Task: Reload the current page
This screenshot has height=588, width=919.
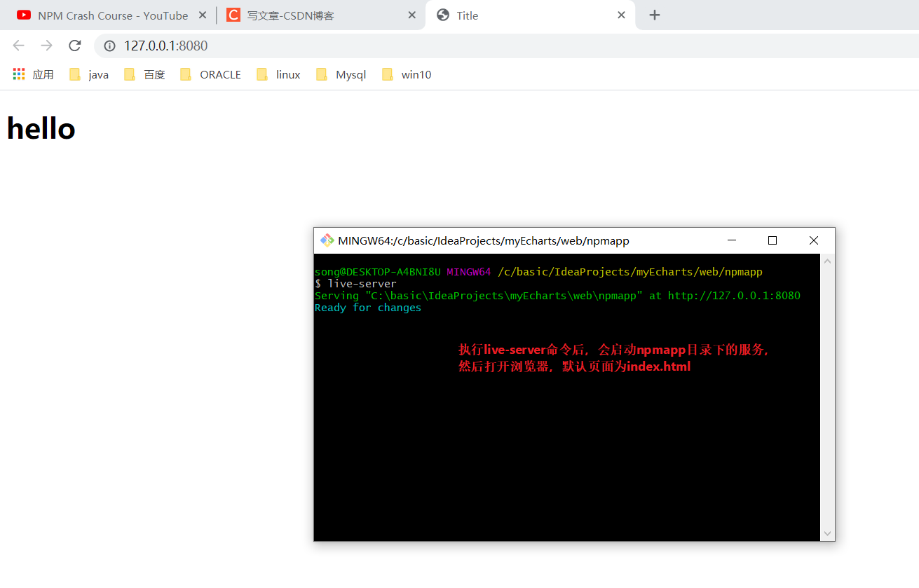Action: tap(74, 46)
